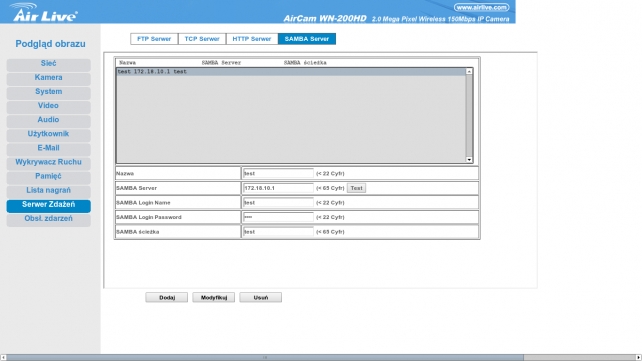Select Serwer Zdażeń in sidebar
Image resolution: width=642 pixels, height=361 pixels.
[x=48, y=205]
